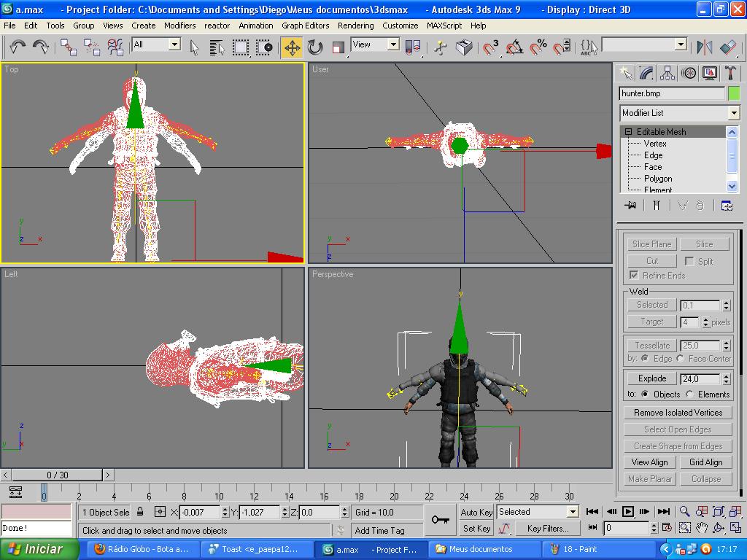747x560 pixels.
Task: Open the Rendering menu
Action: (355, 25)
